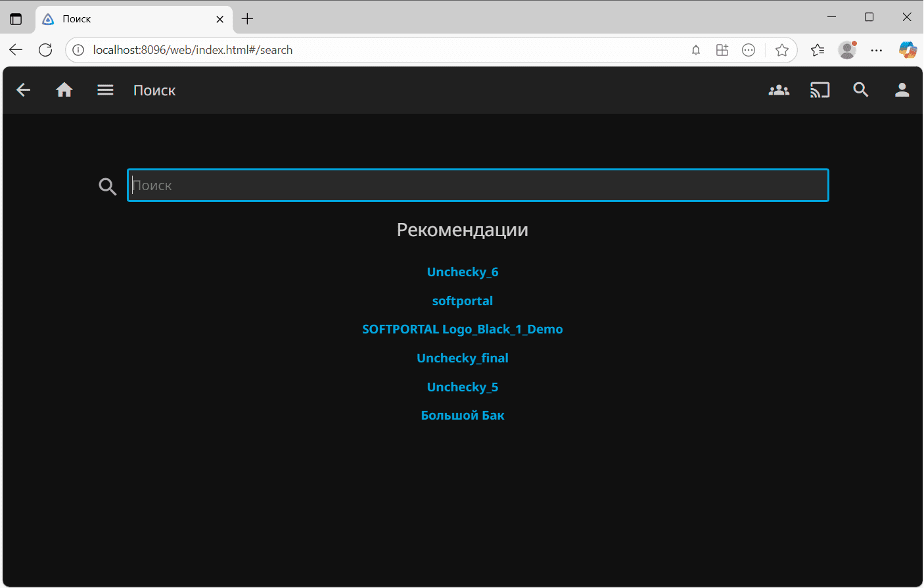
Task: Add this page to favorites star
Action: click(782, 50)
